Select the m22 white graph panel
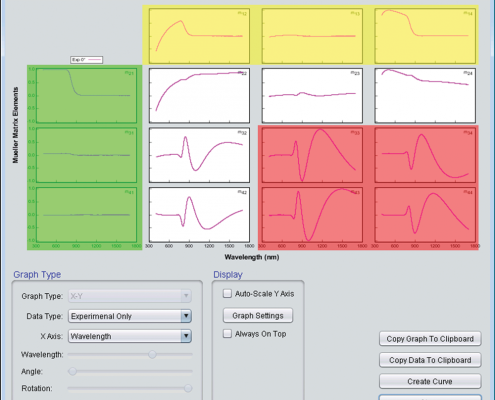Viewport: 495px width, 400px height. pyautogui.click(x=199, y=96)
